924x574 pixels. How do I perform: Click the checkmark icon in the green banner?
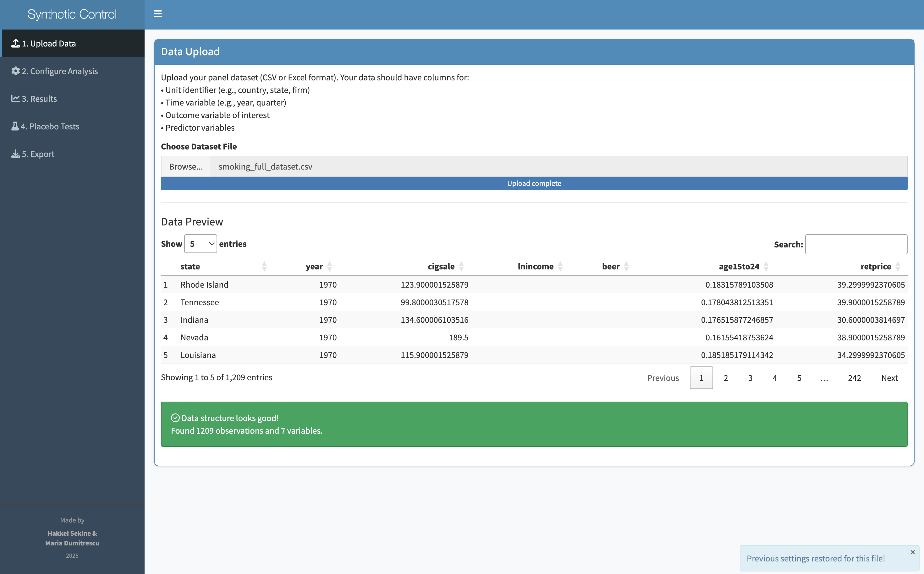point(175,418)
